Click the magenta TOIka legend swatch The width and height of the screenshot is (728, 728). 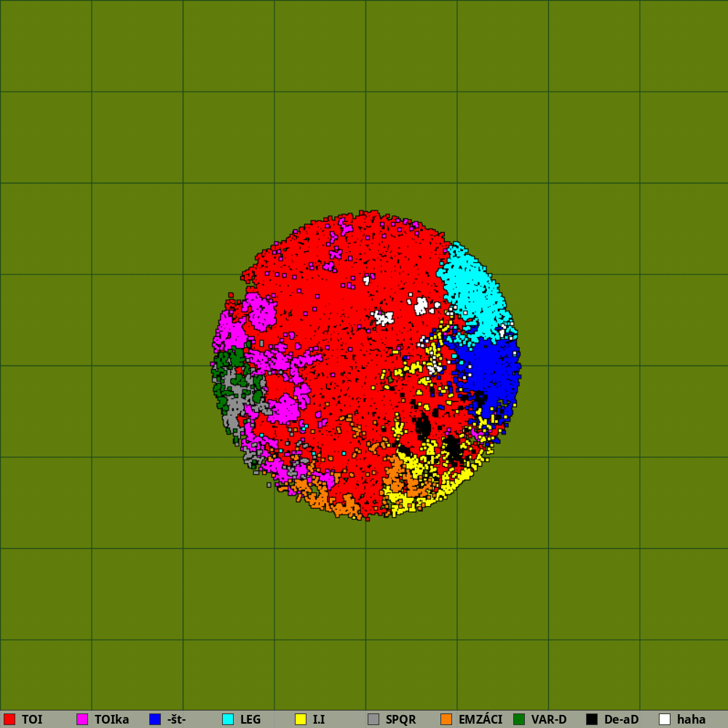tap(82, 719)
